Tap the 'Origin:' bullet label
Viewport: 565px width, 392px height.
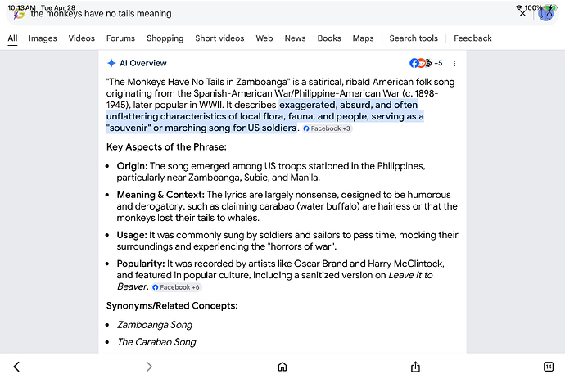point(132,166)
